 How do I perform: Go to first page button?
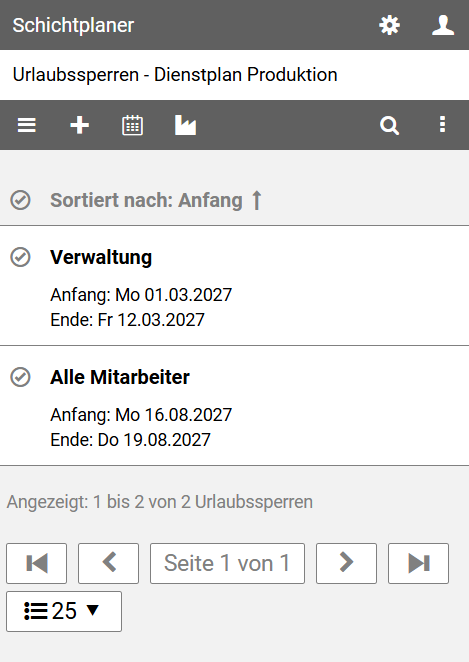coord(36,563)
